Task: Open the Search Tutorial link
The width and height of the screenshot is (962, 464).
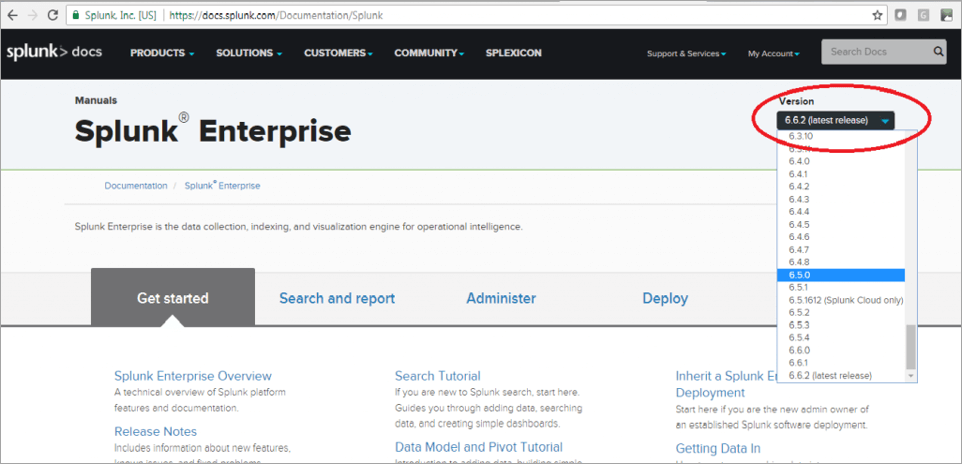Action: [437, 376]
